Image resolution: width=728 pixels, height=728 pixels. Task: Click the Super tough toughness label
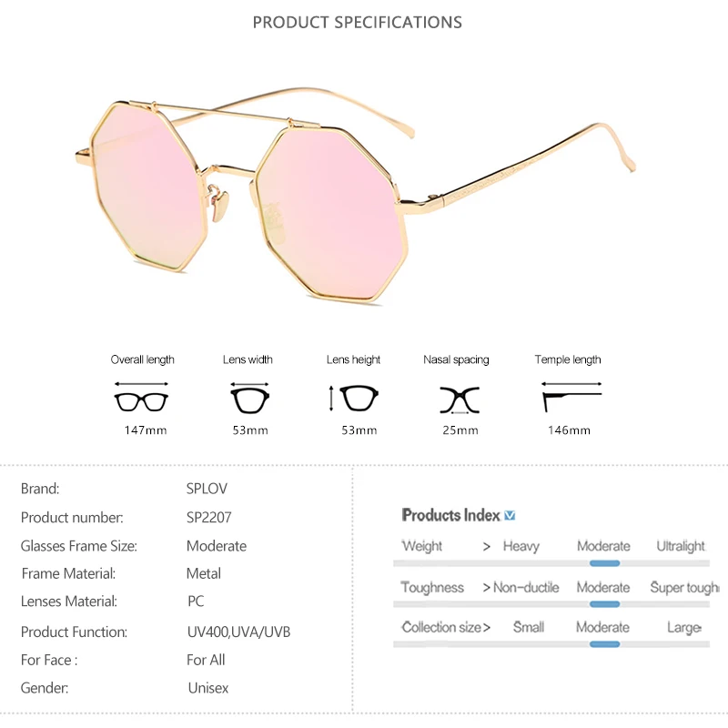point(684,588)
